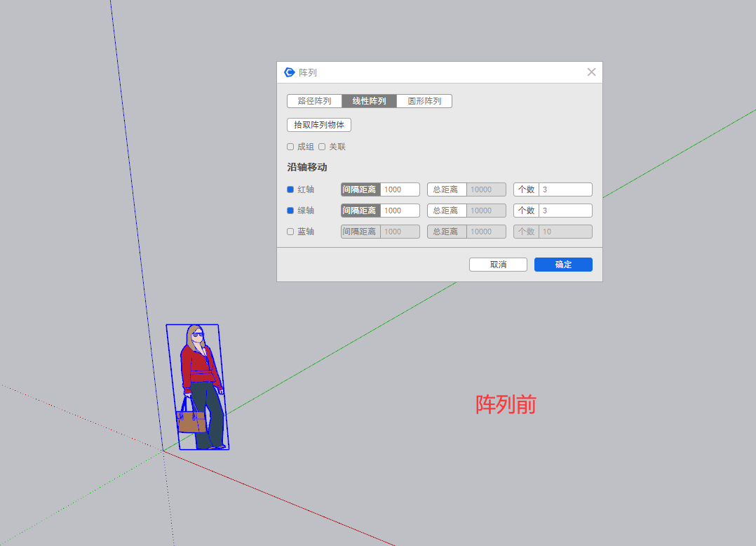Click the 红轴 间隔距离 value field
This screenshot has height=546, width=756.
click(x=400, y=189)
